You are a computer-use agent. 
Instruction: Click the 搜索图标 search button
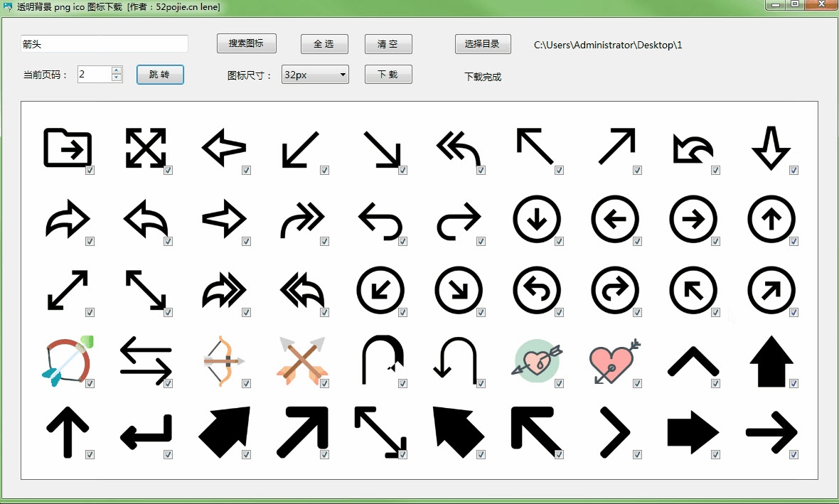point(246,43)
